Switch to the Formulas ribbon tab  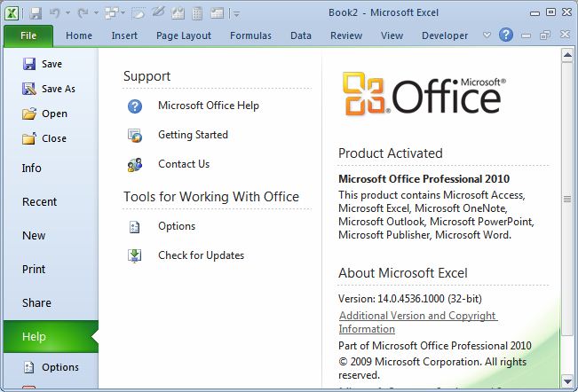click(250, 35)
